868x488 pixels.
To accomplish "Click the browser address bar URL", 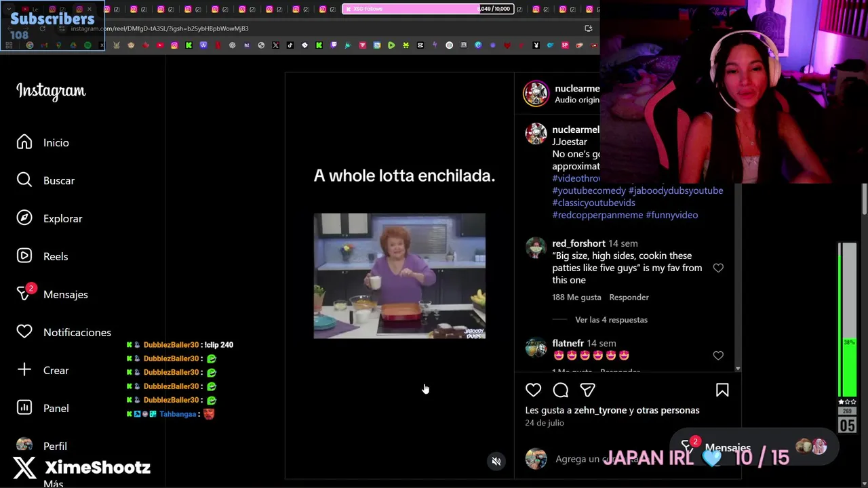I will point(159,28).
